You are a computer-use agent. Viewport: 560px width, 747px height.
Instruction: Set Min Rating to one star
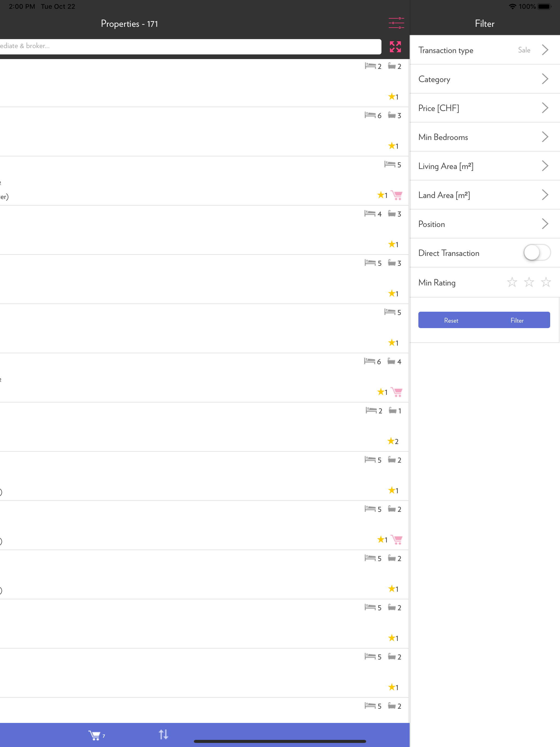click(x=512, y=282)
